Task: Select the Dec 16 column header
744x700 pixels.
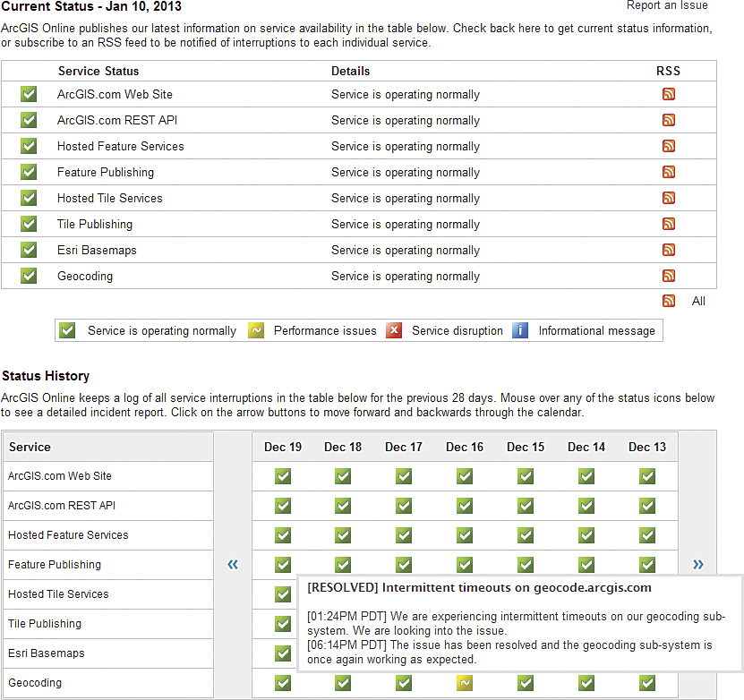Action: coord(465,447)
